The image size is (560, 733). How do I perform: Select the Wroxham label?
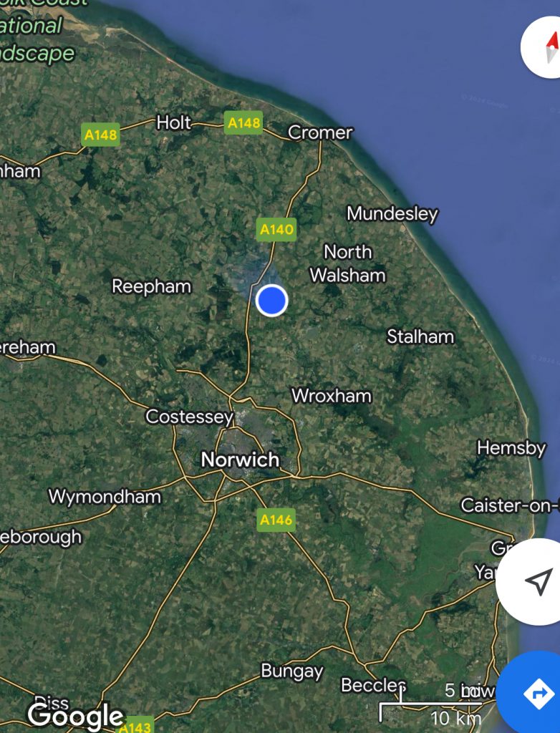pos(332,396)
